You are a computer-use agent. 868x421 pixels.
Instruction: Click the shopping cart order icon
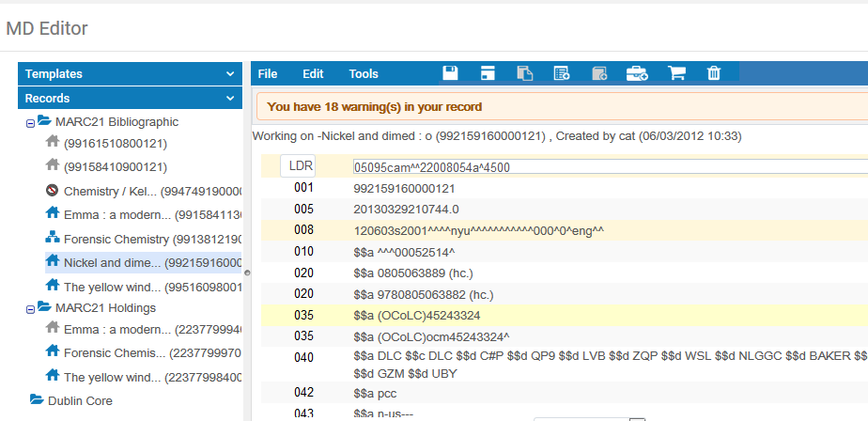tap(675, 73)
